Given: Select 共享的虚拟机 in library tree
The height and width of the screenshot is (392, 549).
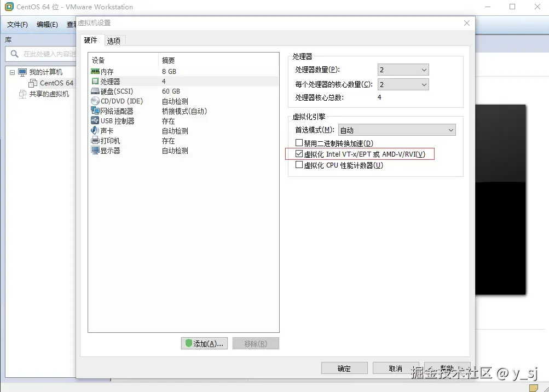Looking at the screenshot, I should (49, 94).
